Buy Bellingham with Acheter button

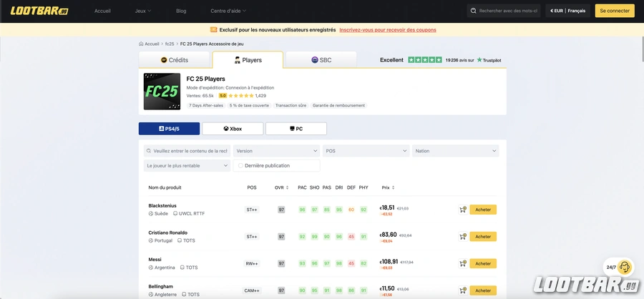point(483,290)
